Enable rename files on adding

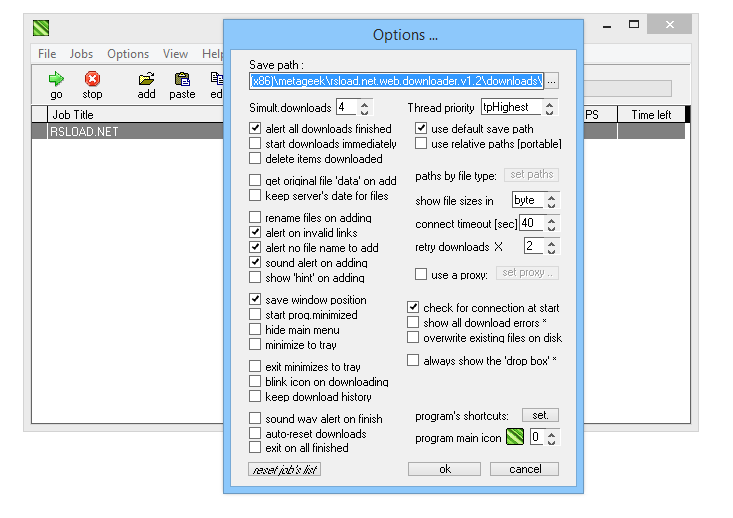coord(255,217)
